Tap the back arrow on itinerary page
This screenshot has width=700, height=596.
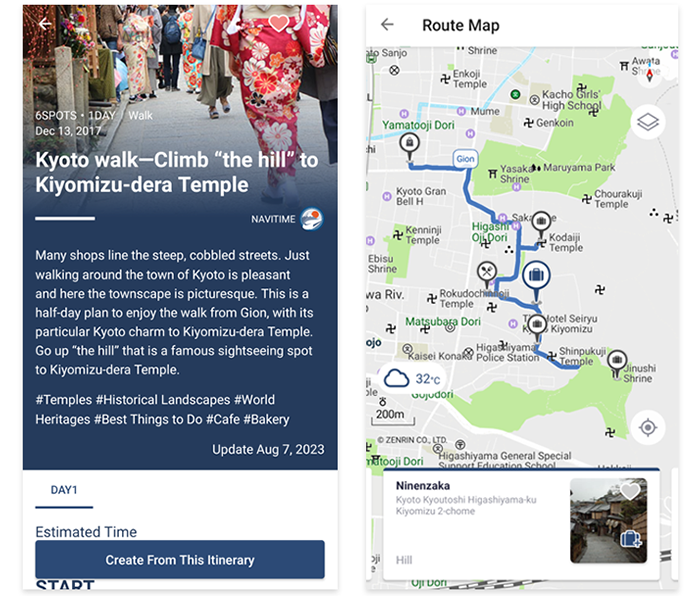click(x=44, y=24)
